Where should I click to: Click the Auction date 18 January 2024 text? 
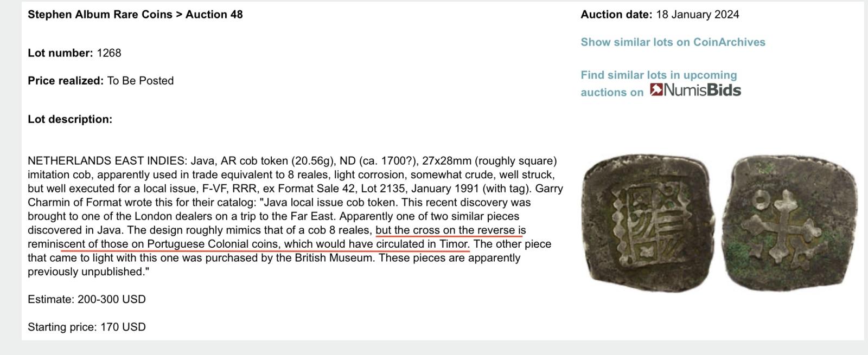pos(660,15)
